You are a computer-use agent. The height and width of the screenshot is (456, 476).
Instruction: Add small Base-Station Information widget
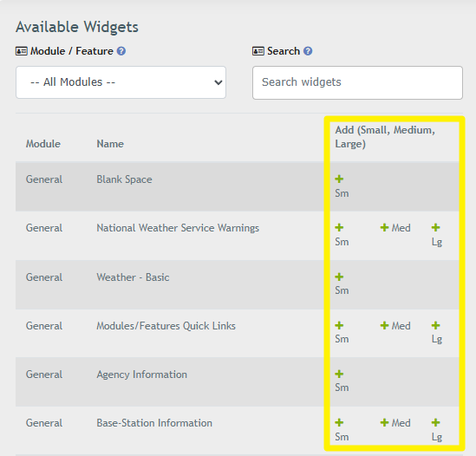tap(342, 430)
